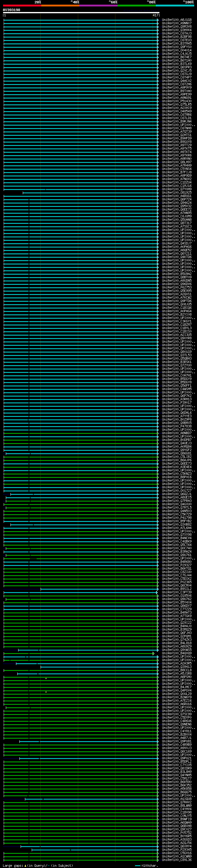Click yellow gap marker on UniRef100_Q4PGV4 row
The image size is (197, 868).
pos(46,692)
